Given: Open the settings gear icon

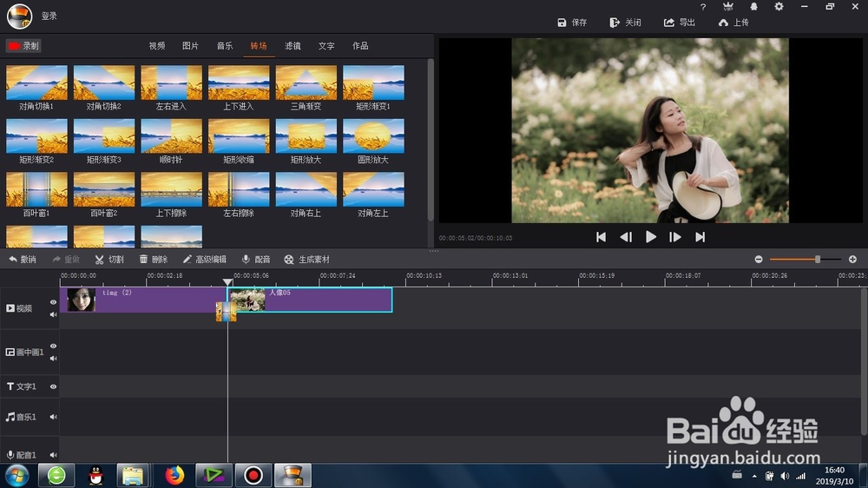Looking at the screenshot, I should point(779,7).
